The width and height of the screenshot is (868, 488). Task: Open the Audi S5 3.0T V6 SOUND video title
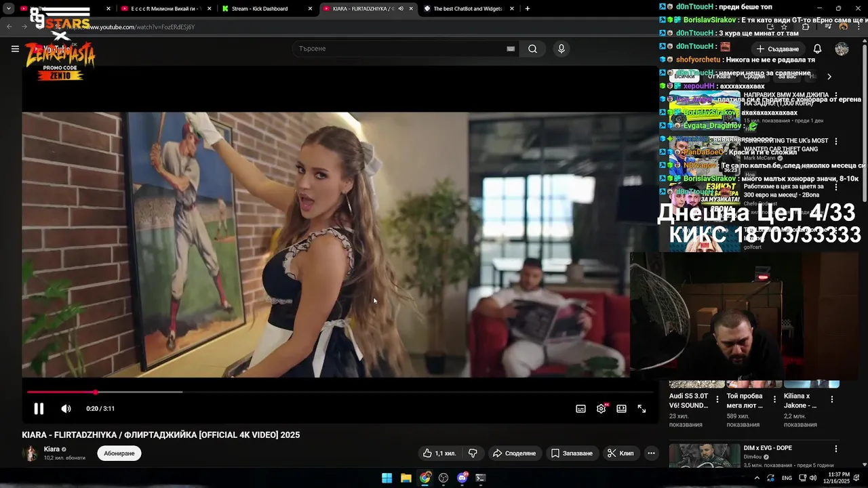point(689,401)
